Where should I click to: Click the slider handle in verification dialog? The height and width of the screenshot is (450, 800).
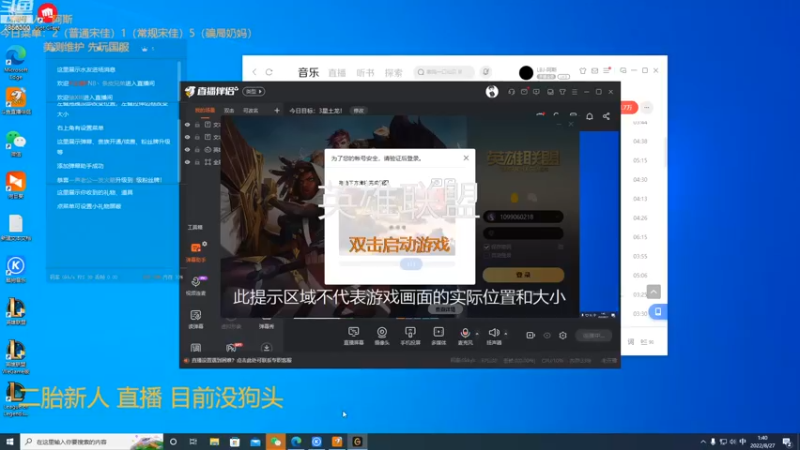coord(411,264)
